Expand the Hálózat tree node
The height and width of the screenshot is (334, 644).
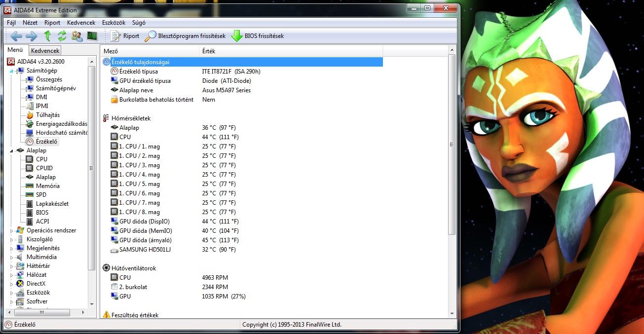pos(11,275)
